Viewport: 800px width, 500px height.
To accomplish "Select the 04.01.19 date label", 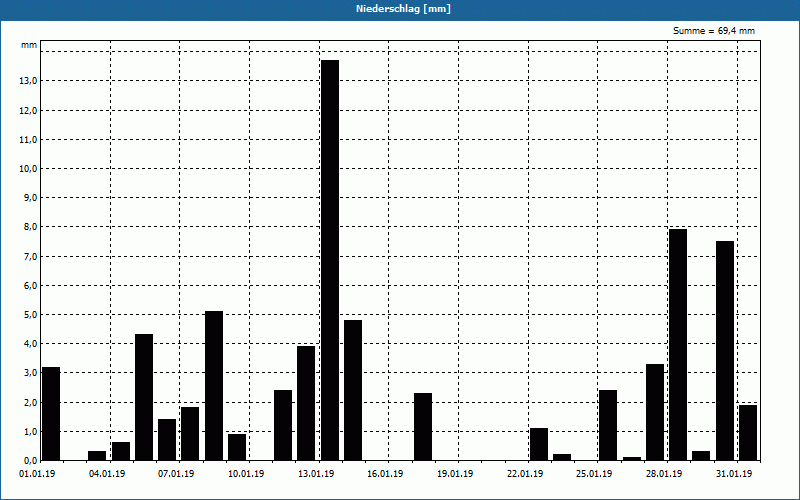I will tap(107, 474).
